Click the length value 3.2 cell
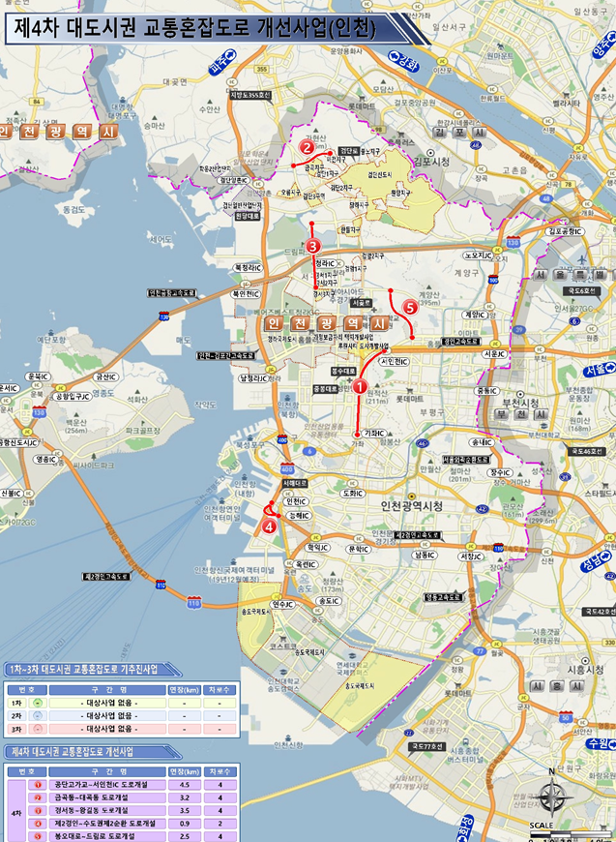616x842 pixels. click(x=185, y=797)
